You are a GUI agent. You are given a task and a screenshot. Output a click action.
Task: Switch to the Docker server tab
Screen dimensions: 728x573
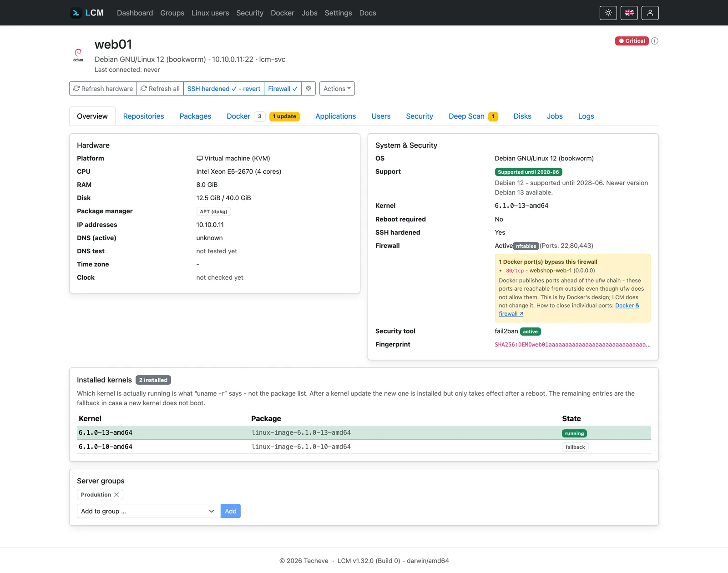238,116
